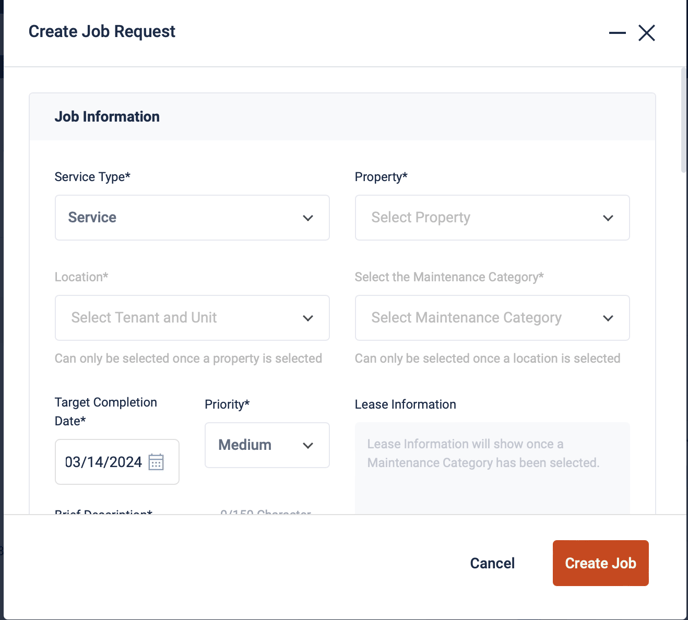Minimize the Create Job Request dialog
The width and height of the screenshot is (688, 620).
[617, 33]
